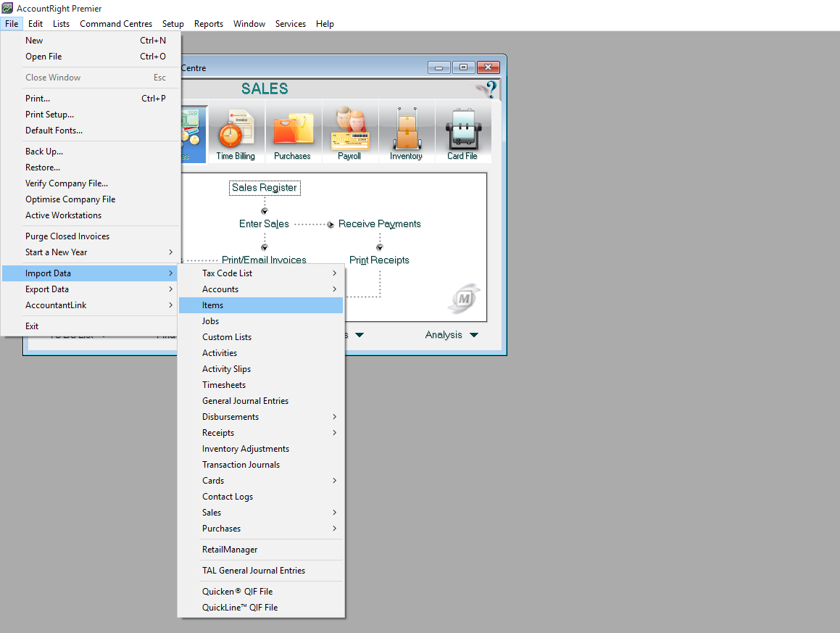Open the Purchases command centre icon

coord(293,134)
